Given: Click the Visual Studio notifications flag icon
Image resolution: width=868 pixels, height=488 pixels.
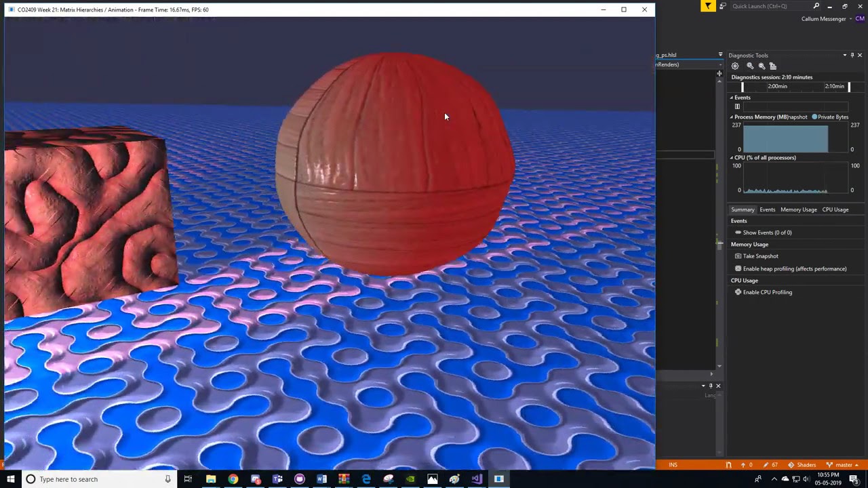Looking at the screenshot, I should click(708, 6).
